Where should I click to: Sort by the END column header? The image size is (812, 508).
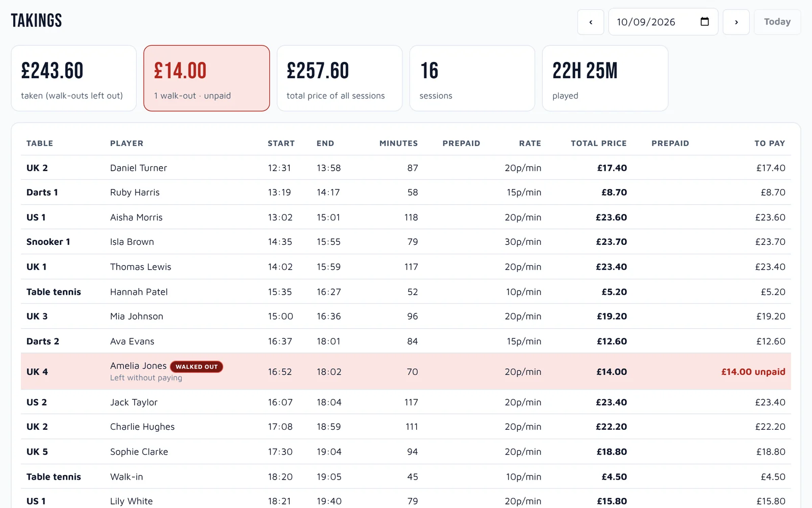click(325, 143)
